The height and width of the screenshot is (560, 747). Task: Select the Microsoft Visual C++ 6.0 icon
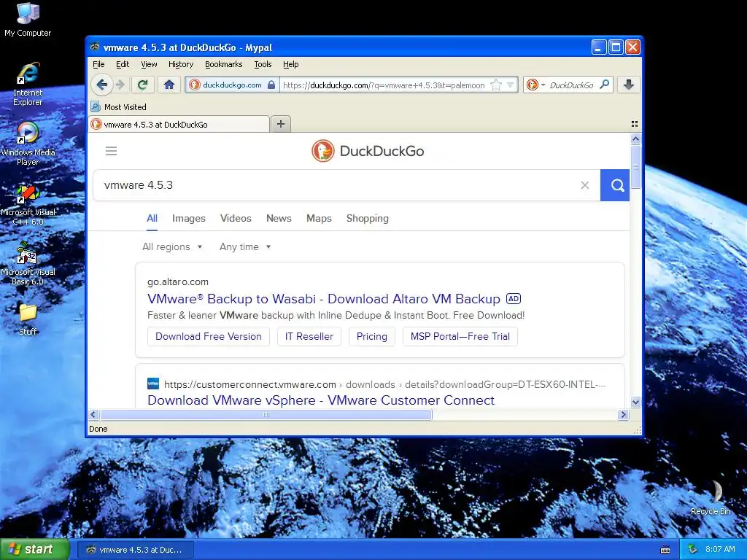[x=28, y=205]
